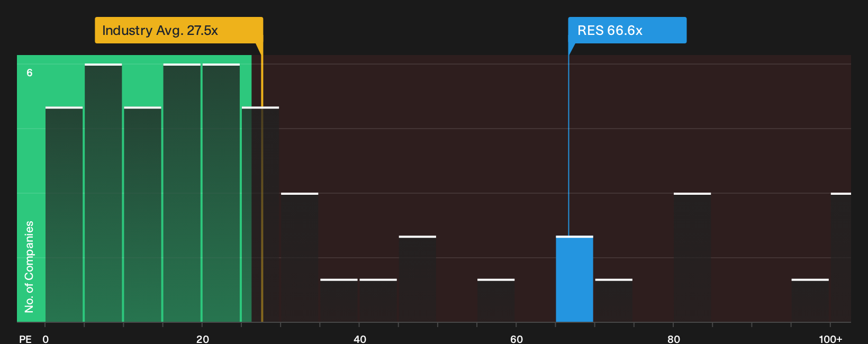Select the histogram bar at PE 35-40
Screen dimensions: 868x344
coord(339,300)
